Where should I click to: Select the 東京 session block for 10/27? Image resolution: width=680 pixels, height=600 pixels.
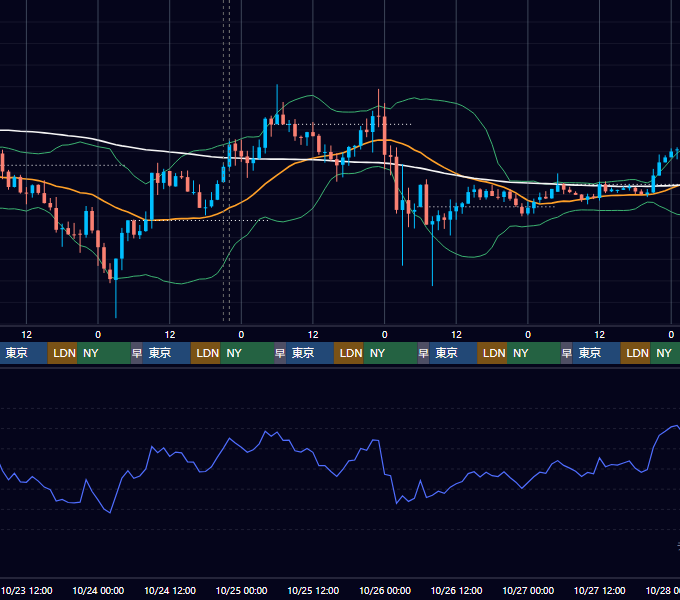[x=596, y=353]
